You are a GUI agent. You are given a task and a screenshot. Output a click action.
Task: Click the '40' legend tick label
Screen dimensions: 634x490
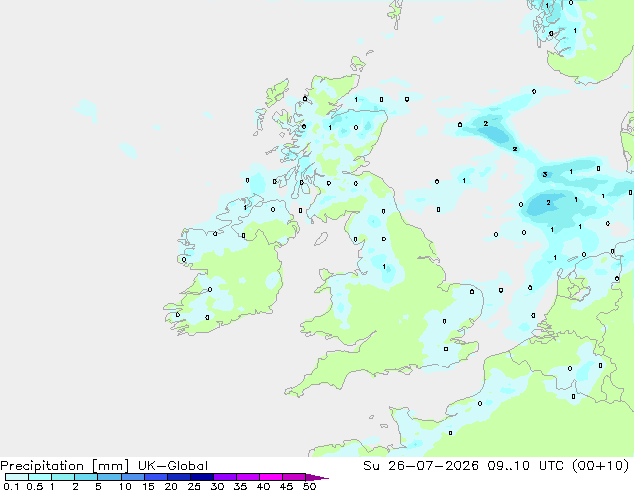[x=263, y=486]
